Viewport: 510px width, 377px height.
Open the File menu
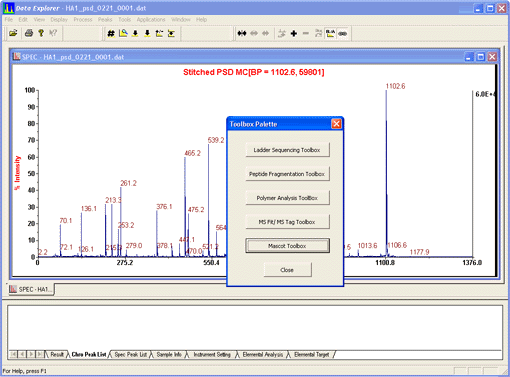[9, 20]
